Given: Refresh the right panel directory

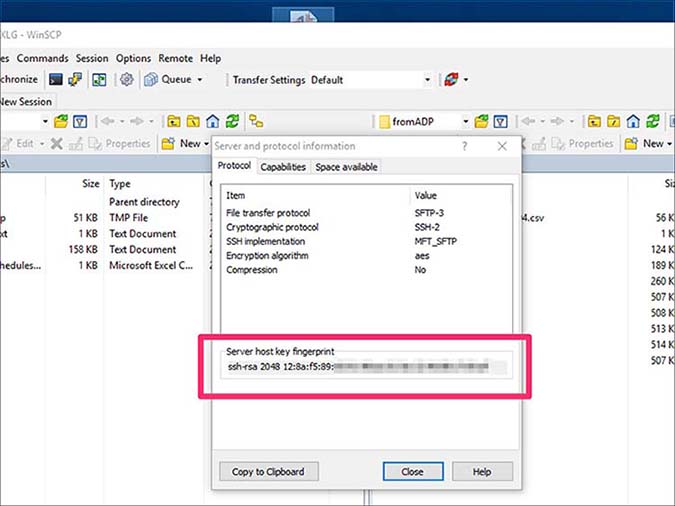Looking at the screenshot, I should [x=653, y=122].
